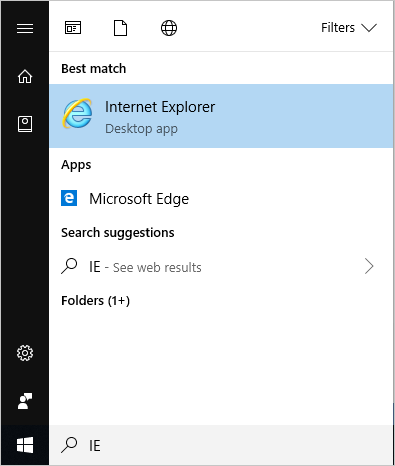Viewport: 395px width, 466px height.
Task: Filter results by Documents icon
Action: click(120, 28)
